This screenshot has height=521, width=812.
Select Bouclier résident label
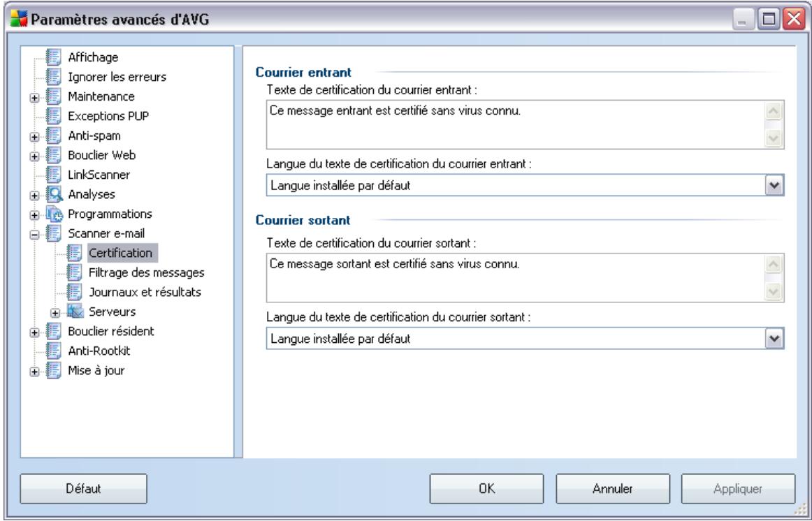(111, 332)
